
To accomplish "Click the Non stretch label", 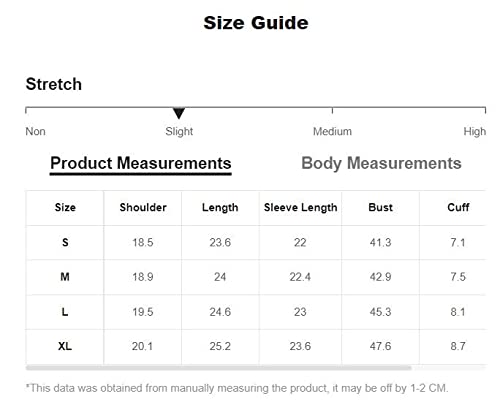I will [35, 131].
